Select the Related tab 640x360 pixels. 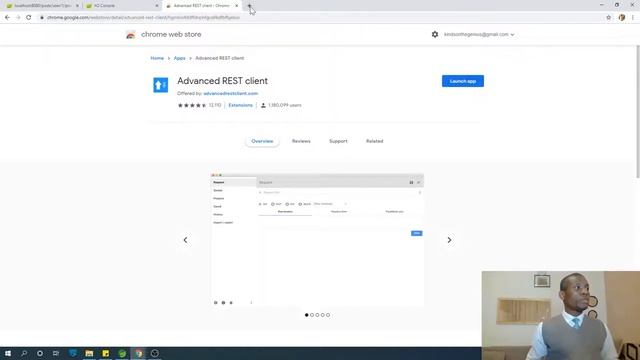(x=374, y=141)
